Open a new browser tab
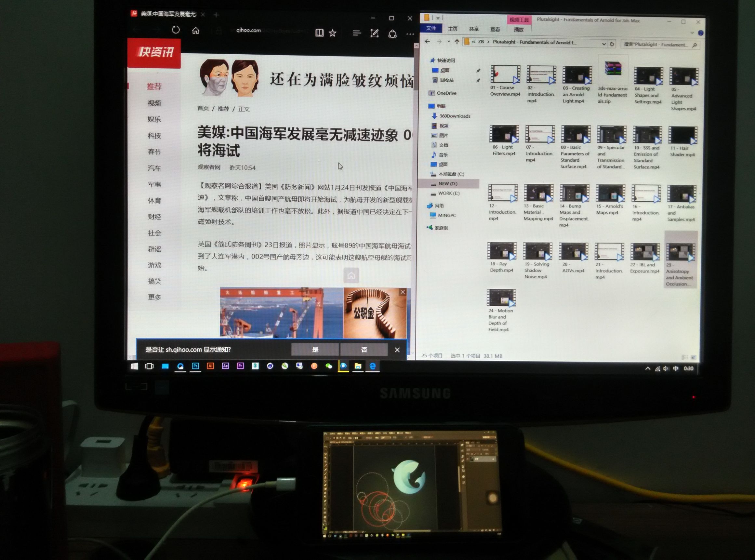Viewport: 755px width, 560px height. (x=216, y=15)
